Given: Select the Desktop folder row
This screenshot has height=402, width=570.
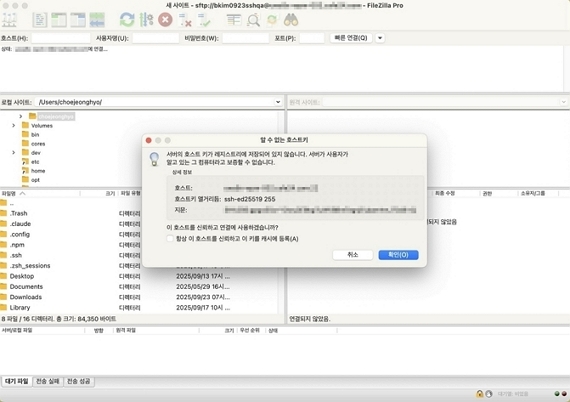Looking at the screenshot, I should [138, 276].
